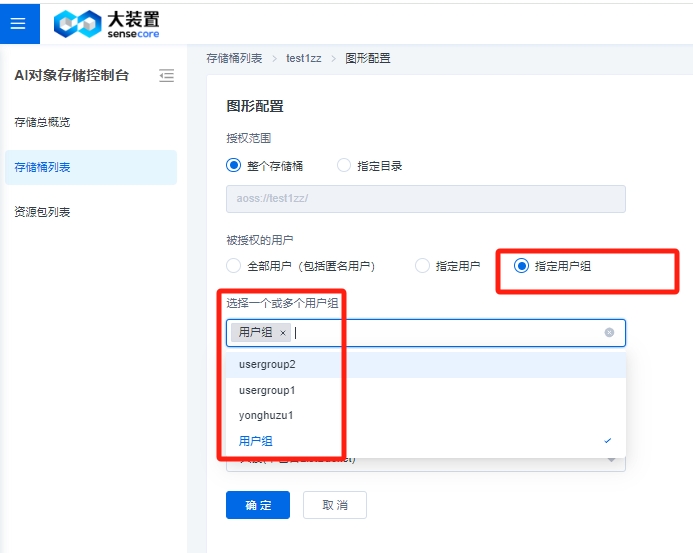Select the 指定目录 radio button
Image resolution: width=693 pixels, height=553 pixels.
(x=344, y=166)
